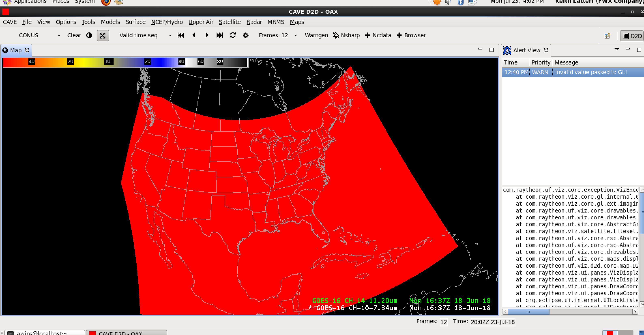Toggle the crossed-arrows pan mode button

tap(102, 35)
